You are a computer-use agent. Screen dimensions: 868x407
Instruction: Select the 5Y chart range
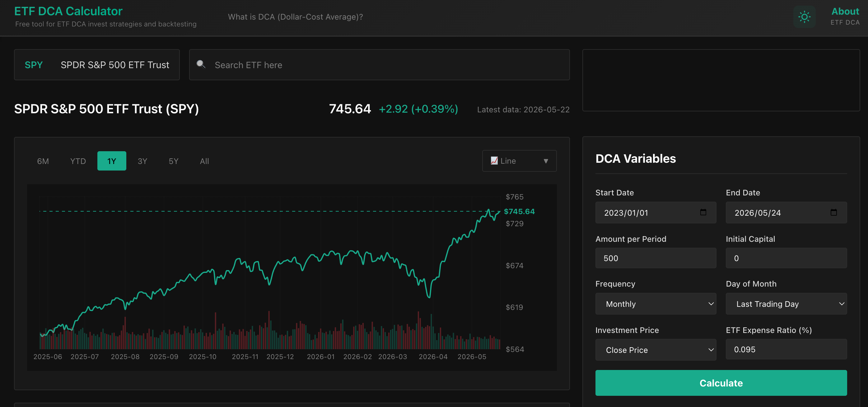(173, 161)
